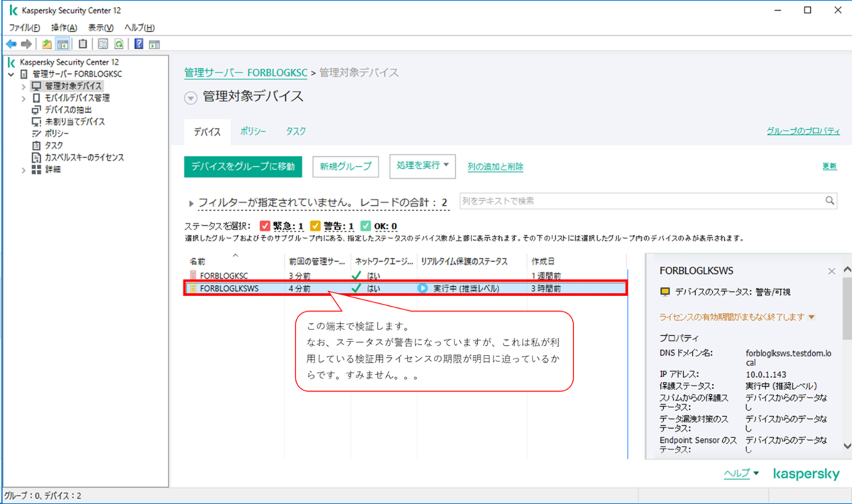The width and height of the screenshot is (852, 504).
Task: Click the yellow monitor device status icon
Action: pos(665,292)
